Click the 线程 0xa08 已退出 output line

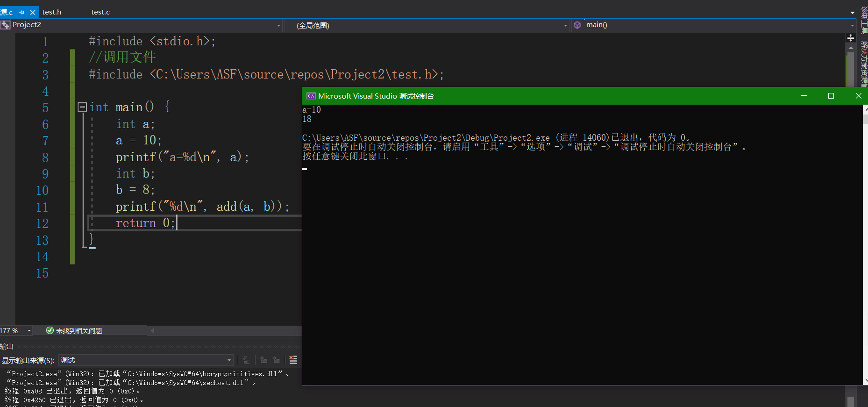pyautogui.click(x=72, y=391)
